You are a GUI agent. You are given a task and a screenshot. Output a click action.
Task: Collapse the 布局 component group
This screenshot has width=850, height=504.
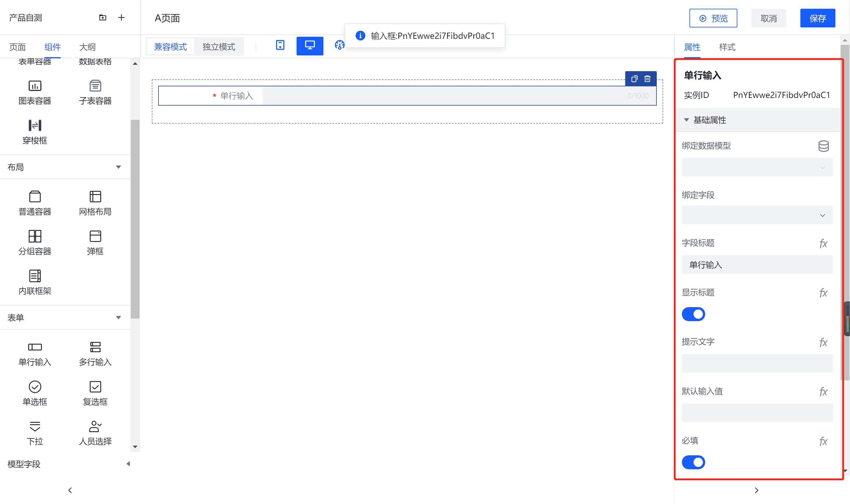(118, 167)
